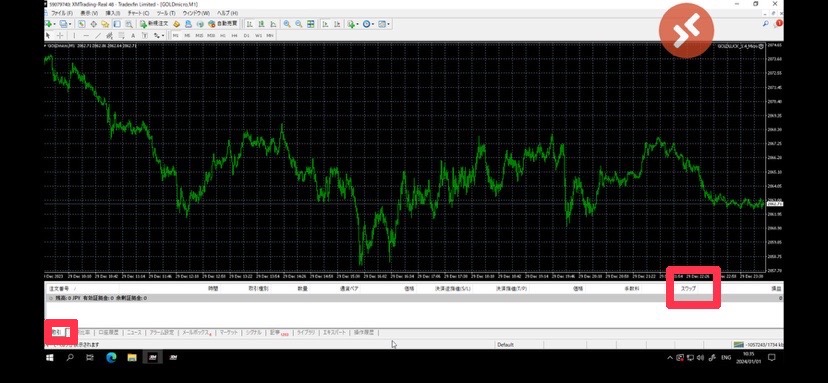
Task: Sort by 損益 column header
Action: pos(776,289)
